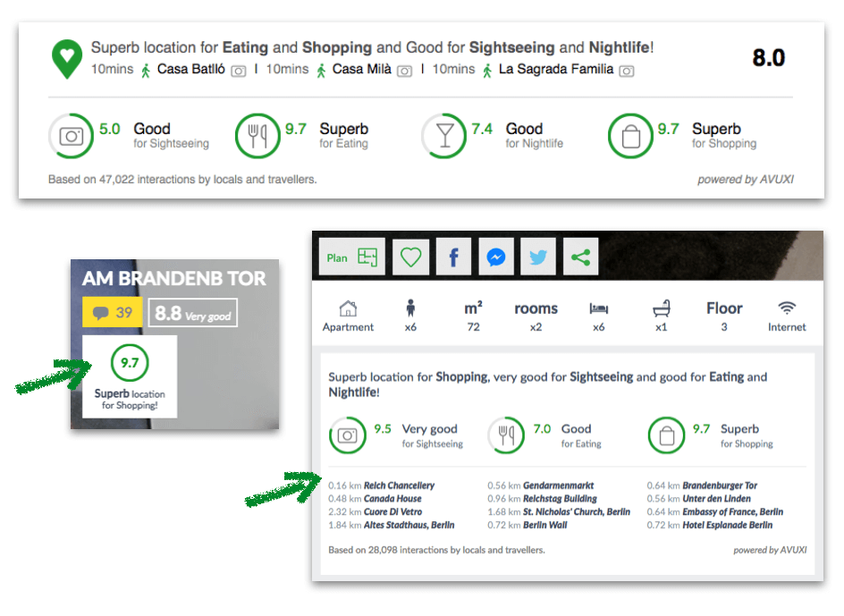This screenshot has height=616, width=844.
Task: Click the camera icon beside Casa Milà
Action: [405, 71]
